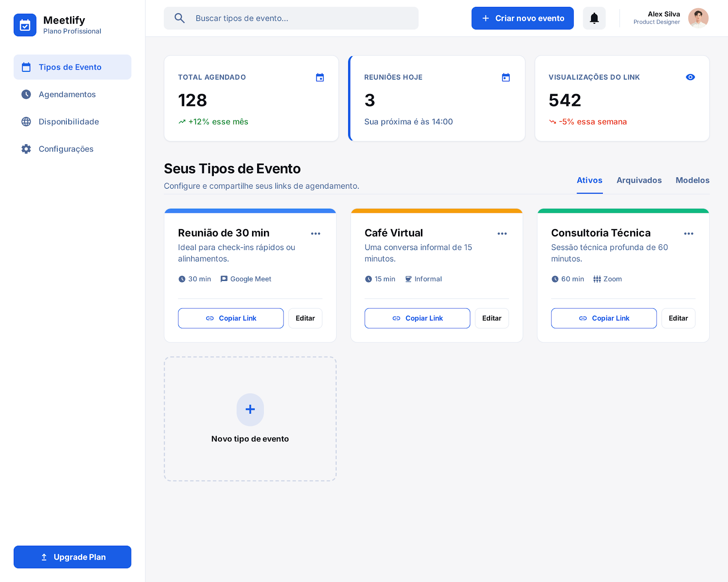Expand the Café Virtual three-dot menu
728x582 pixels.
(x=502, y=234)
